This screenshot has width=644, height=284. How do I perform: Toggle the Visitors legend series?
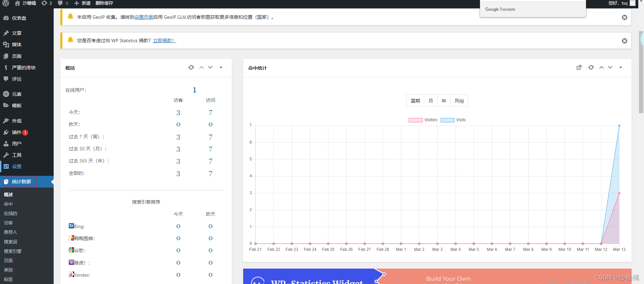[x=423, y=120]
